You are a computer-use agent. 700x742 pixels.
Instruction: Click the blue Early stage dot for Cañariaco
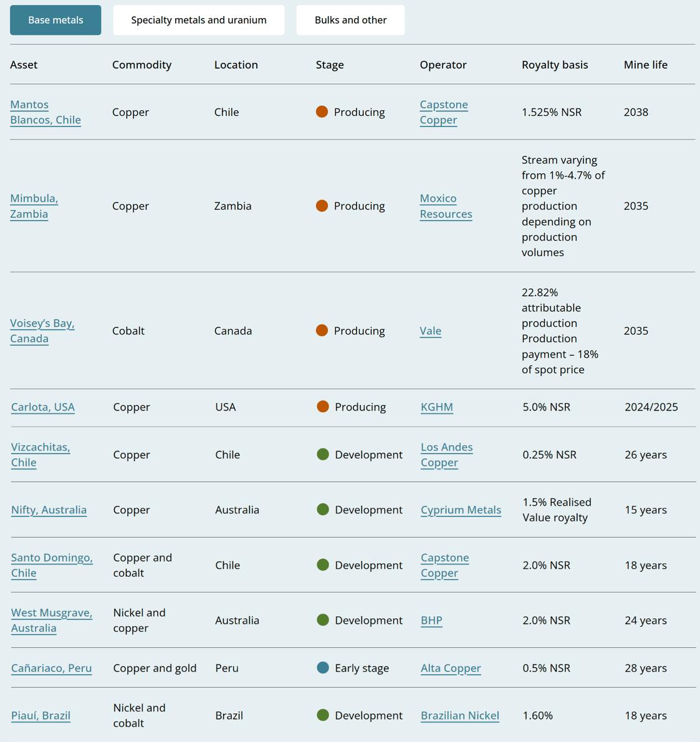323,668
